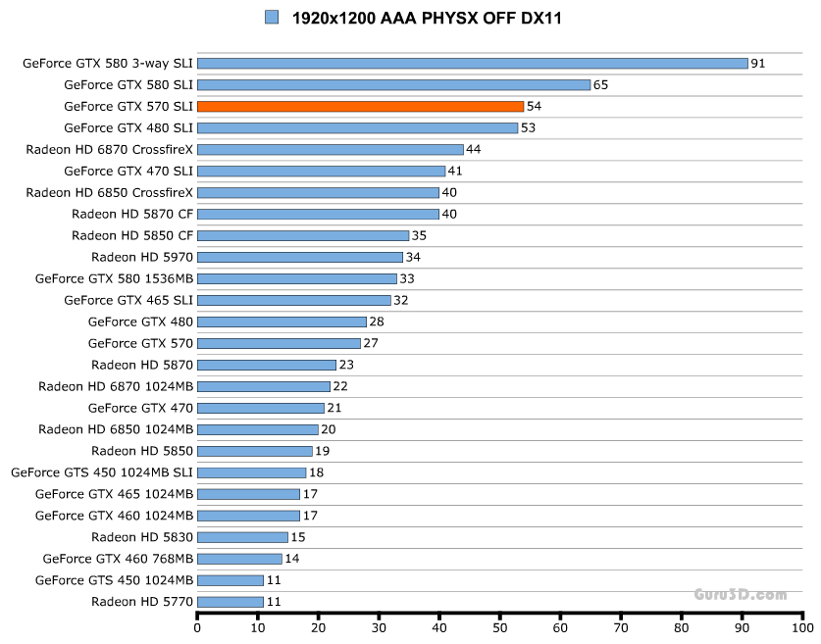This screenshot has height=644, width=821.
Task: Click the Radeon HD 5770 bar
Action: (x=231, y=602)
